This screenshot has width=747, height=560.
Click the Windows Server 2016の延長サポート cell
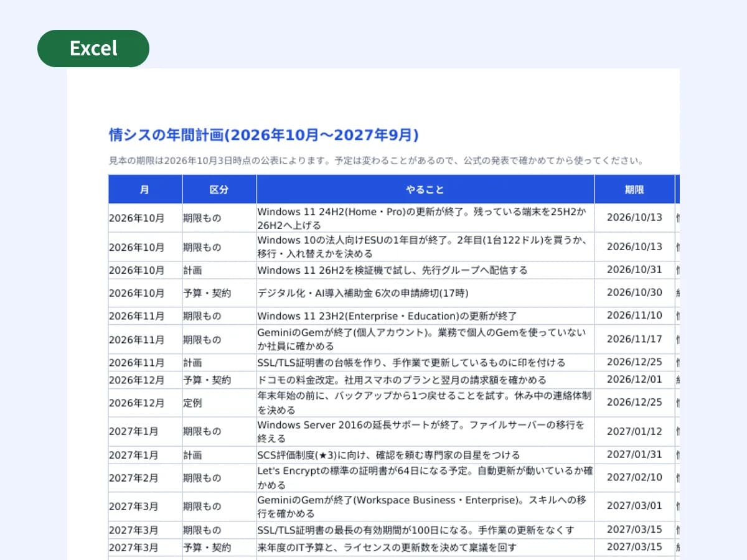tap(425, 432)
